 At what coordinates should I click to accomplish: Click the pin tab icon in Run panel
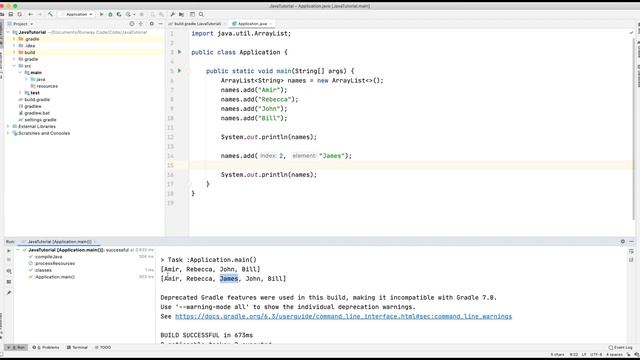click(x=9, y=293)
